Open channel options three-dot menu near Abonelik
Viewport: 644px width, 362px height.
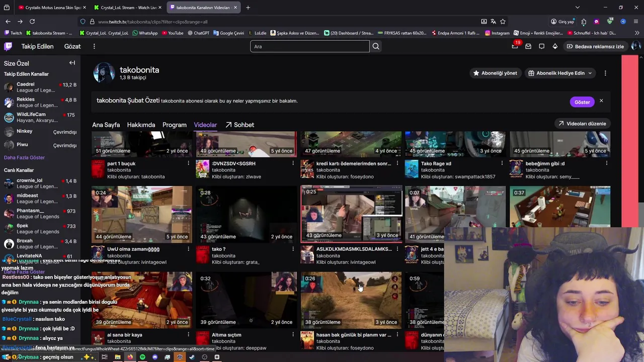tap(605, 73)
